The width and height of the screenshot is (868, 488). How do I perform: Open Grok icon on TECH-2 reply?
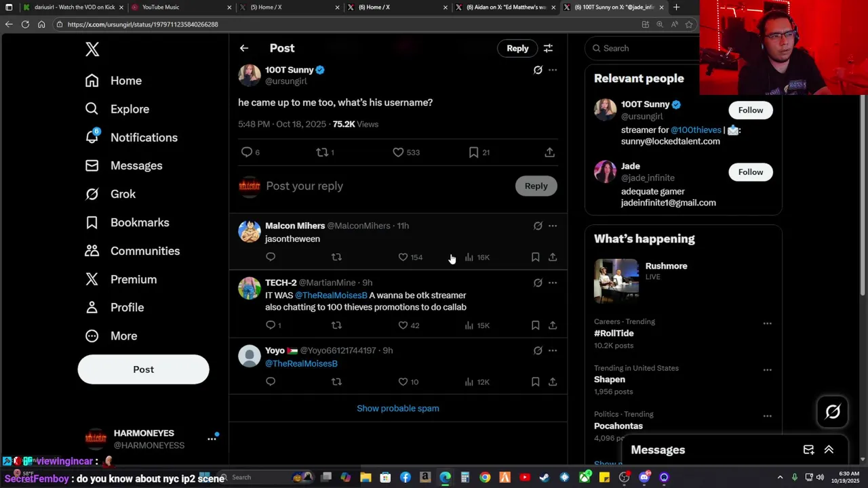coord(538,283)
